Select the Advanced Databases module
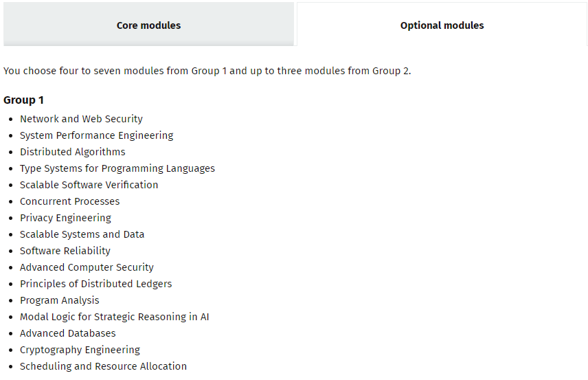This screenshot has height=380, width=588. [67, 333]
